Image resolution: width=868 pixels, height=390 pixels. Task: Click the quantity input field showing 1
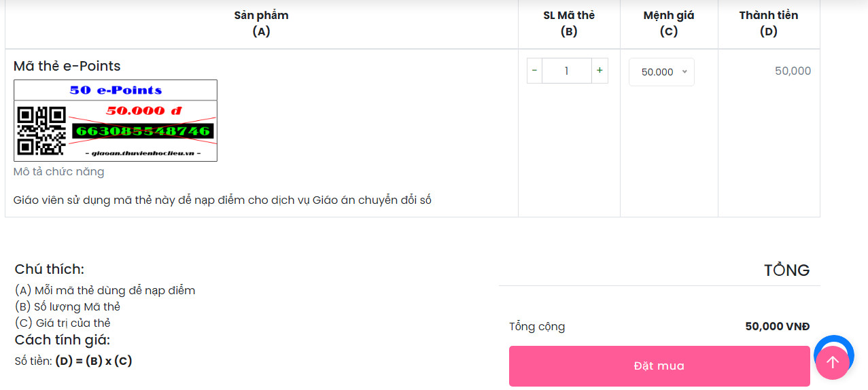click(x=567, y=71)
